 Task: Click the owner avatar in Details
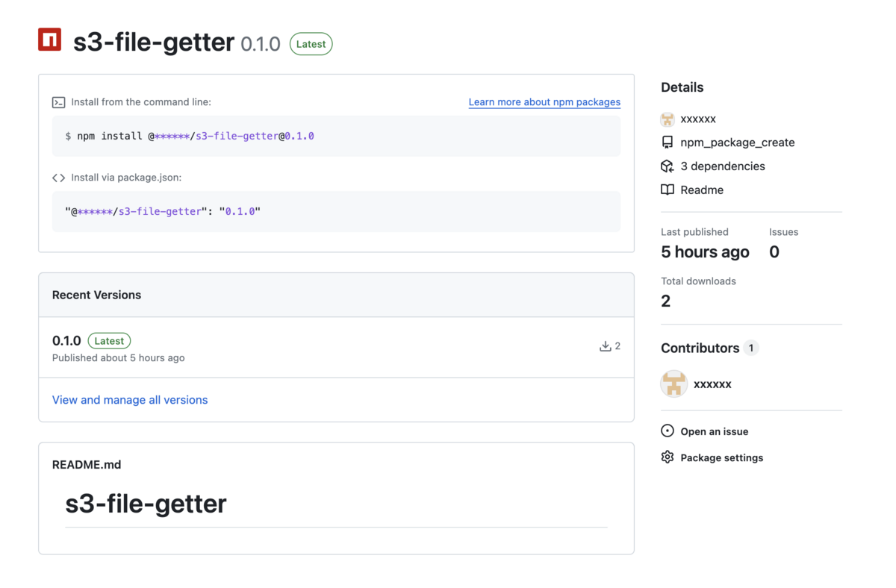pyautogui.click(x=668, y=119)
